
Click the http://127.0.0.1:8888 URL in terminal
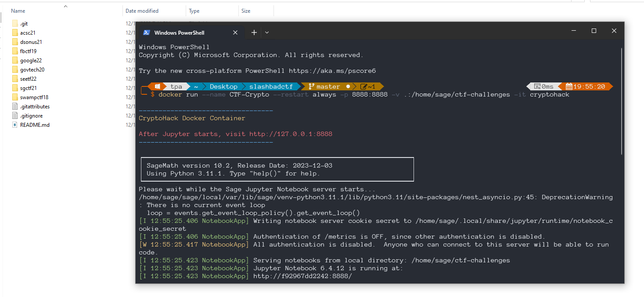coord(291,134)
